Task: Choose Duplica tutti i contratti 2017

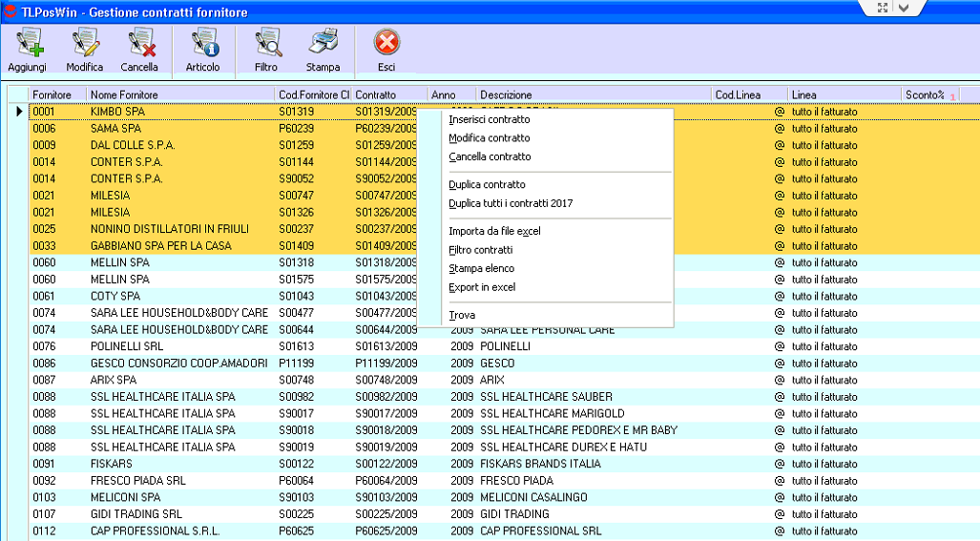Action: (511, 203)
